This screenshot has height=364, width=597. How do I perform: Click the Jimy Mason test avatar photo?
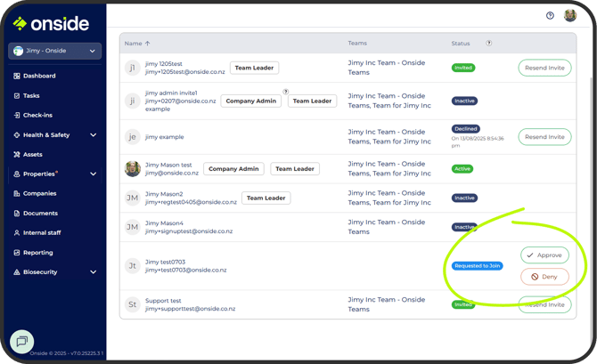tap(133, 169)
